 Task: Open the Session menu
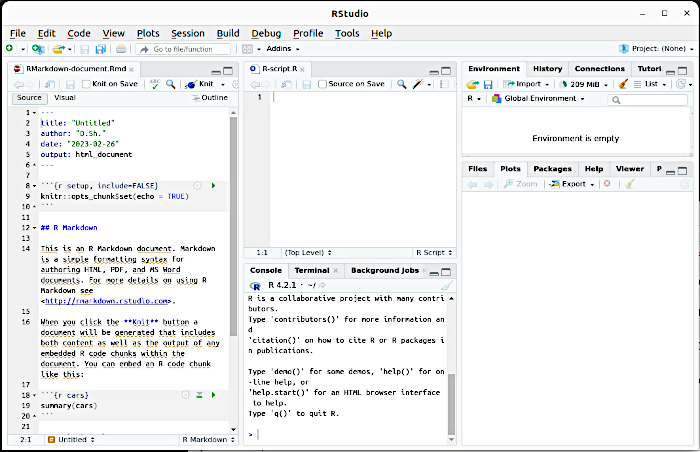tap(188, 33)
